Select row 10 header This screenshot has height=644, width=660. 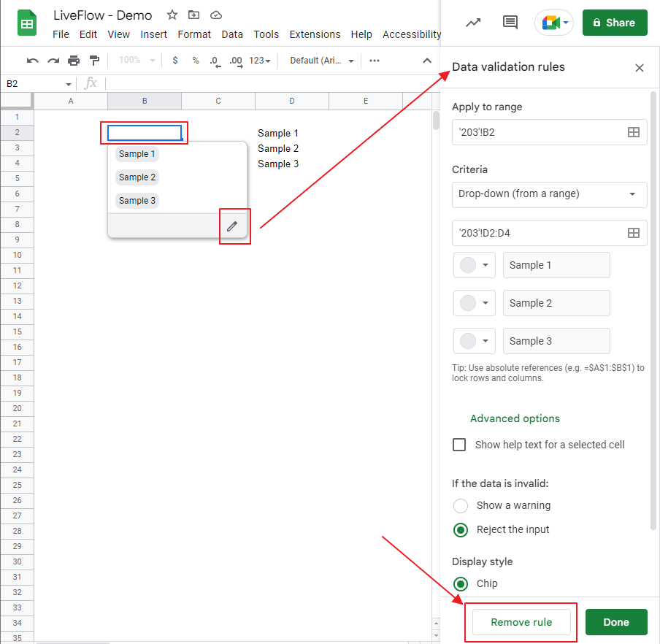pyautogui.click(x=17, y=255)
